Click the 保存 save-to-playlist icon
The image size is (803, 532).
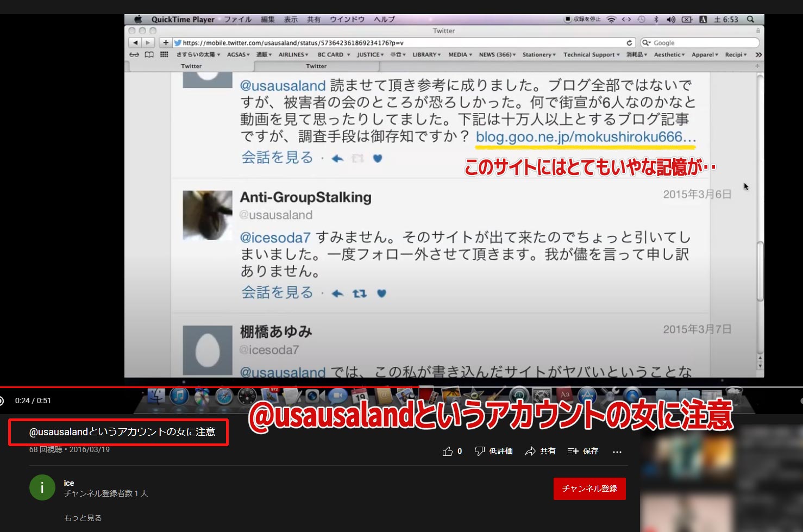(573, 451)
